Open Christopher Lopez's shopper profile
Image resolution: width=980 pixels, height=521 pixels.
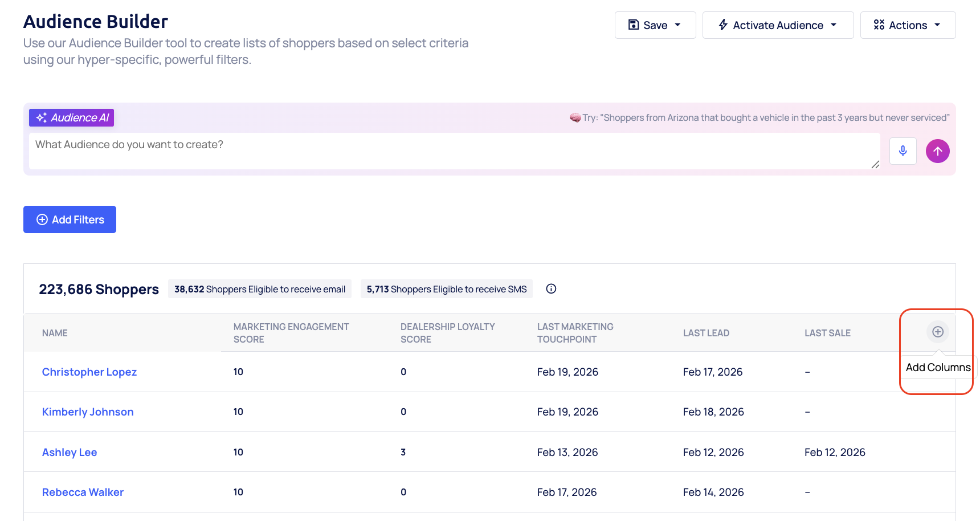[89, 372]
